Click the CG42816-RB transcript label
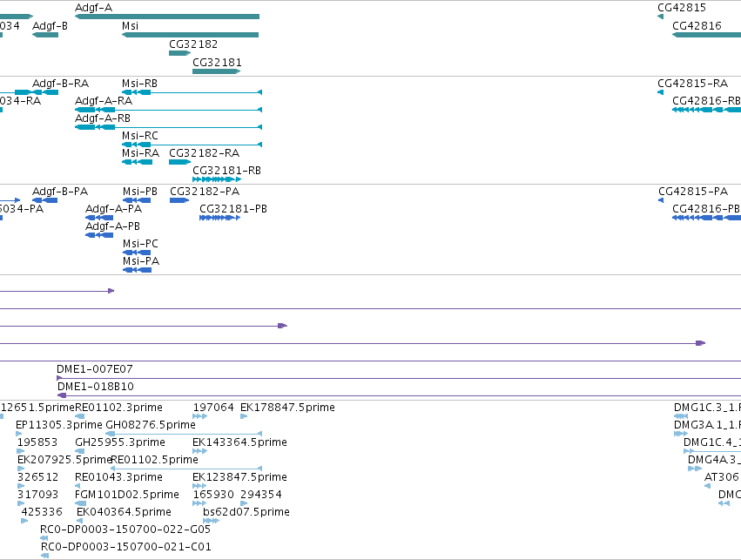741x560 pixels. tap(706, 101)
